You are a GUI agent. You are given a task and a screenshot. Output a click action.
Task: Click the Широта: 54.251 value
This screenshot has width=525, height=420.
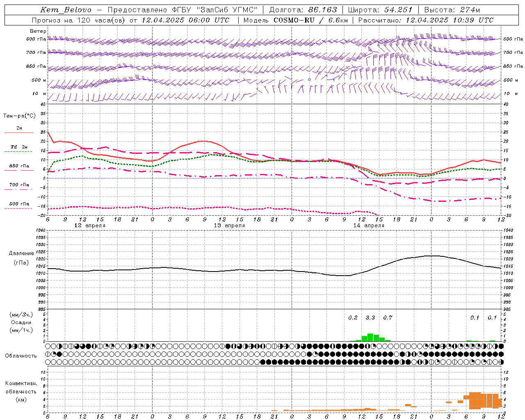coord(380,10)
